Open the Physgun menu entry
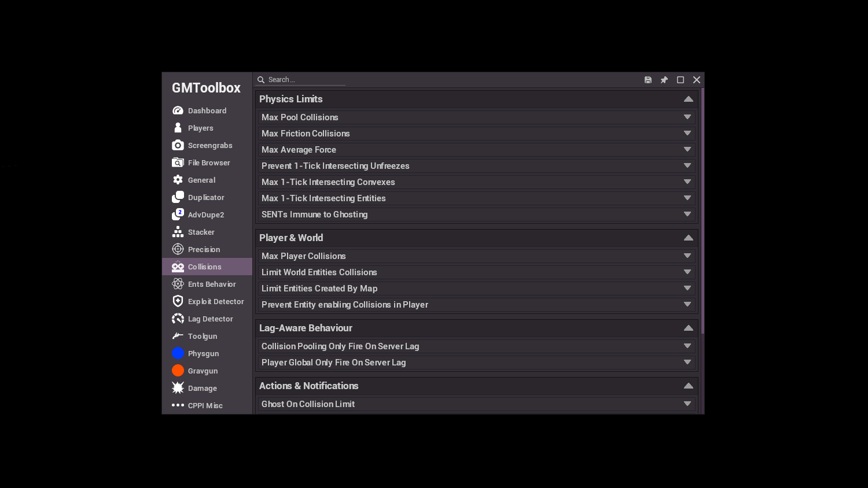This screenshot has width=868, height=488. click(x=207, y=353)
